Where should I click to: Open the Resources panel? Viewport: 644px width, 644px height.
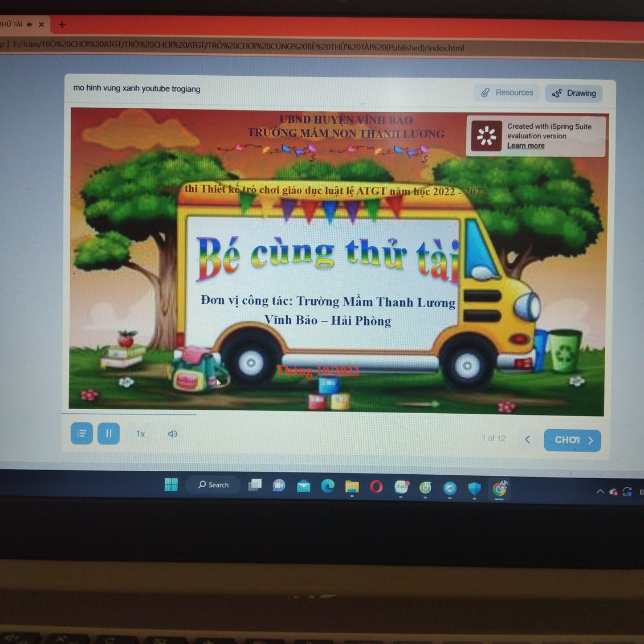pos(507,93)
